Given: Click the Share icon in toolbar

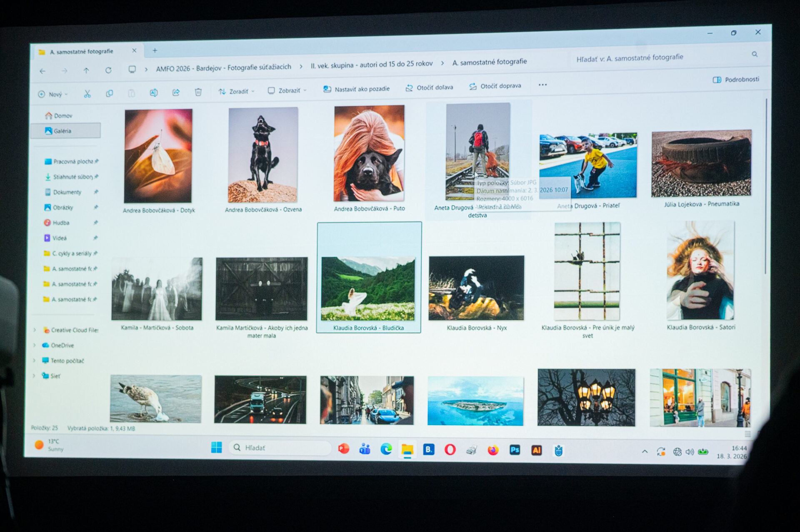Looking at the screenshot, I should pos(176,92).
